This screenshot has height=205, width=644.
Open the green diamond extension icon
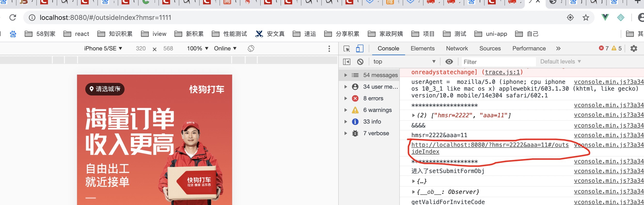click(x=620, y=17)
